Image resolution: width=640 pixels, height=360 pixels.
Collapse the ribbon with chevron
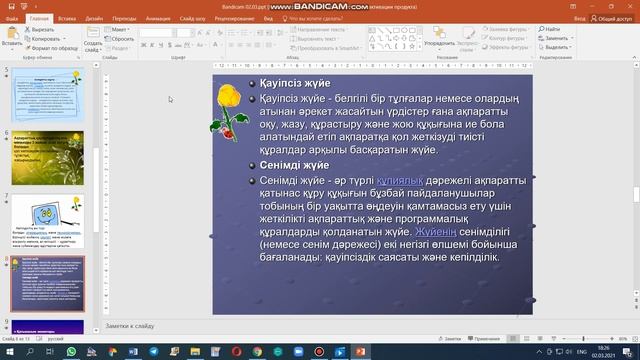tap(634, 58)
